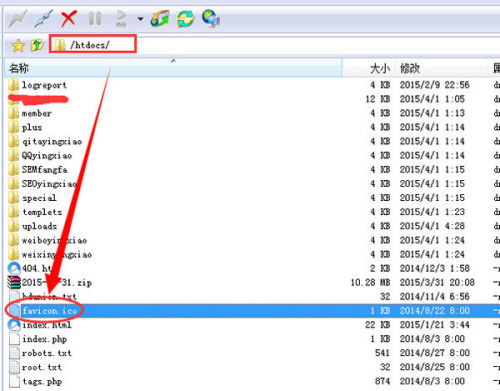
Task: Click the 2014/12/3 1:58 date cell
Action: pos(435,268)
